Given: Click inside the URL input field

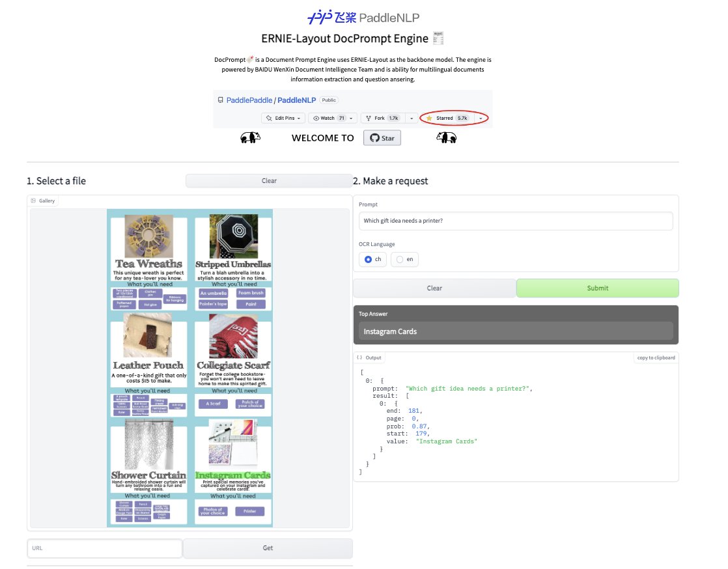Looking at the screenshot, I should 104,548.
